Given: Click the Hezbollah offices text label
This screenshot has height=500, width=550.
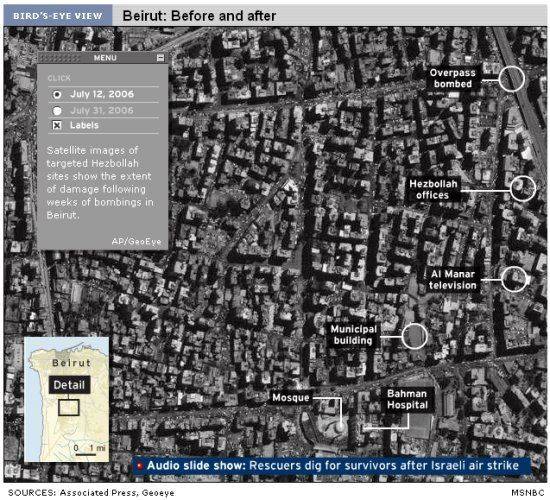Looking at the screenshot, I should [433, 189].
